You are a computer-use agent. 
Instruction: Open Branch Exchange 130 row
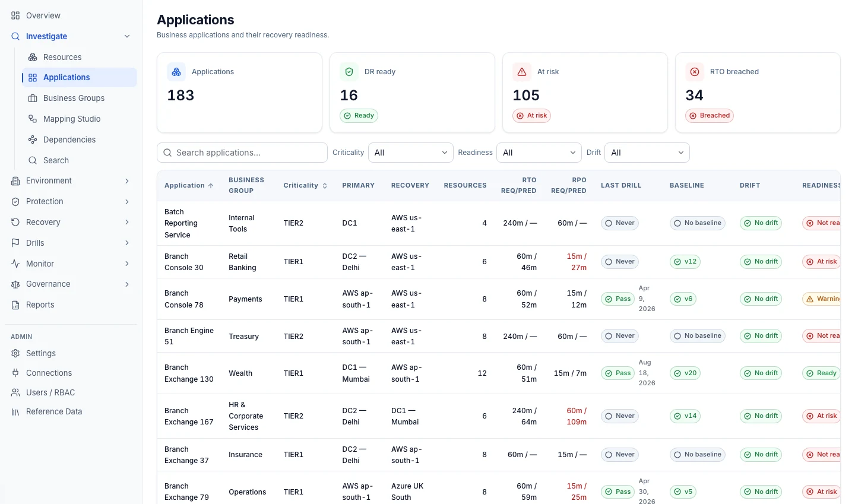[x=499, y=373]
